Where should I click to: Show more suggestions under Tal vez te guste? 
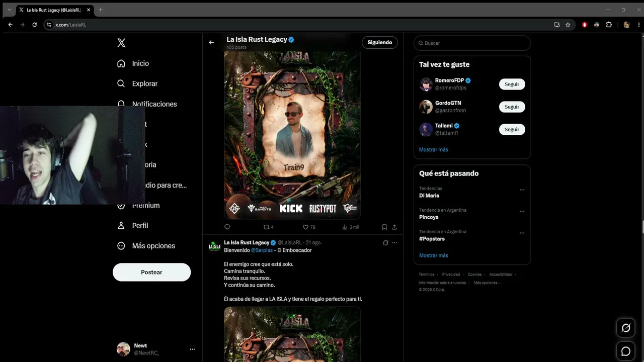pyautogui.click(x=434, y=149)
